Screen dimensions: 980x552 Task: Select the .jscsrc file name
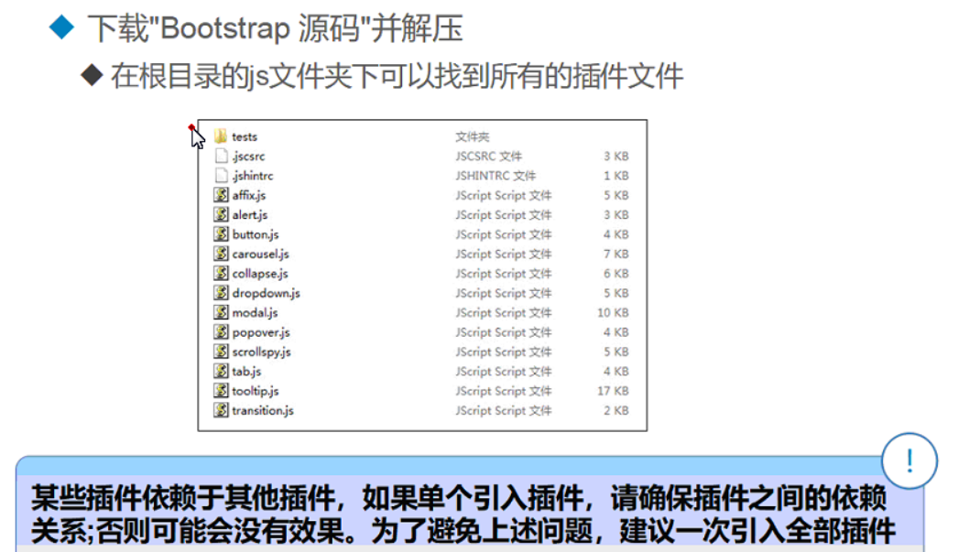tap(248, 157)
